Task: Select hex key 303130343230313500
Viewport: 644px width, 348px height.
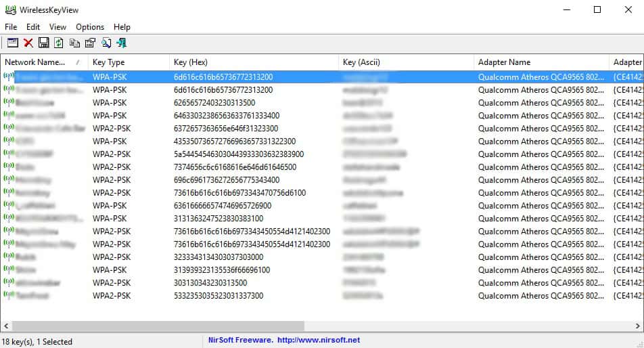Action: [x=210, y=283]
